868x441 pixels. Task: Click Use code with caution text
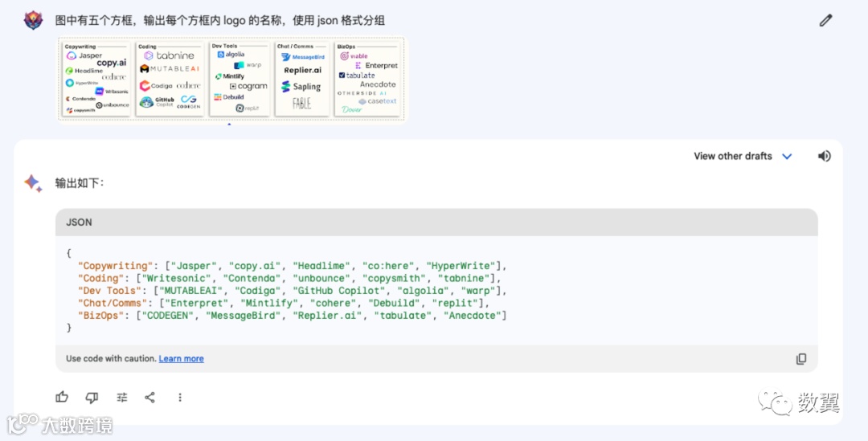pos(111,358)
